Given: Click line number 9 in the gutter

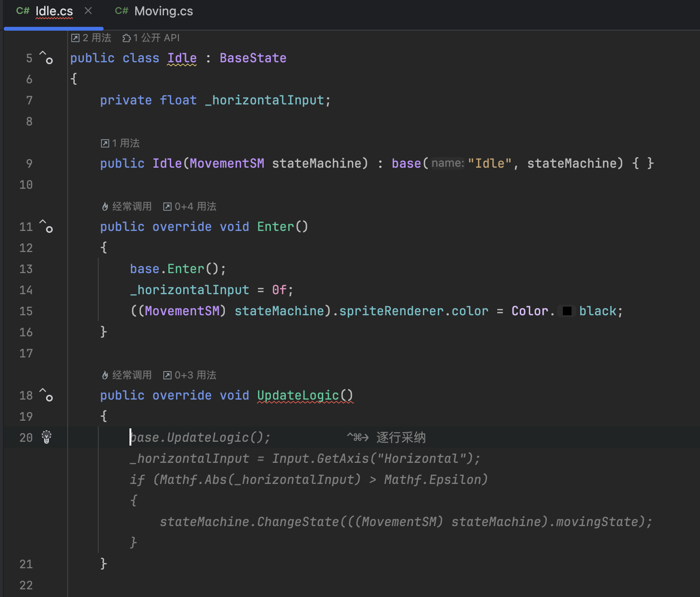Looking at the screenshot, I should (x=29, y=163).
